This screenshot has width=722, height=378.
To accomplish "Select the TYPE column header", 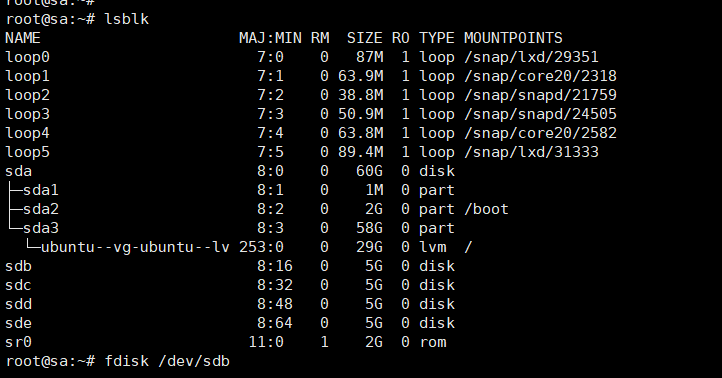I will point(437,38).
